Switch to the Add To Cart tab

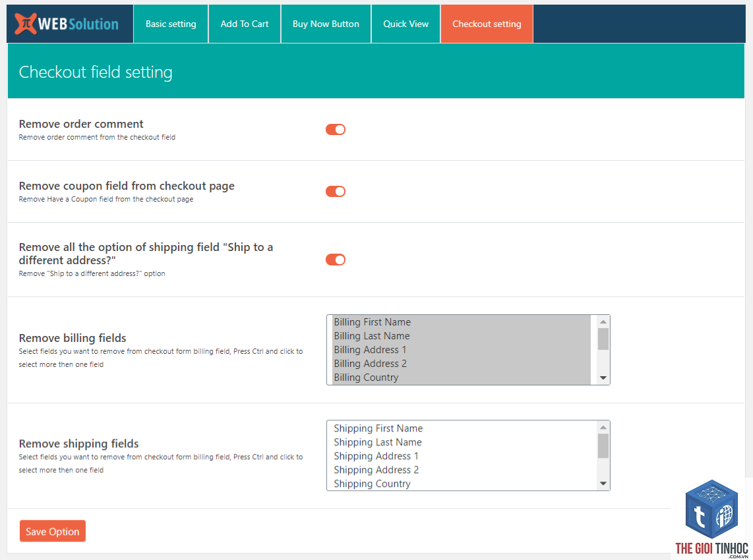[x=245, y=24]
